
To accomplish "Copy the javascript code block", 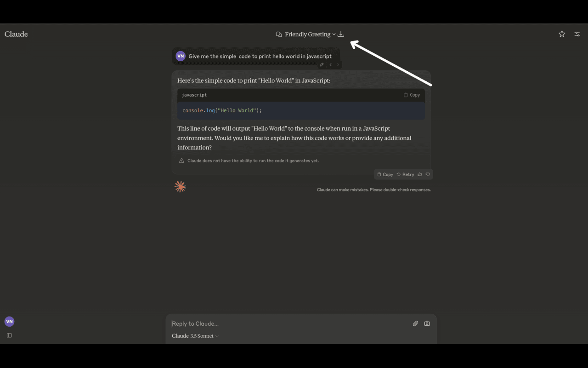I will [412, 95].
